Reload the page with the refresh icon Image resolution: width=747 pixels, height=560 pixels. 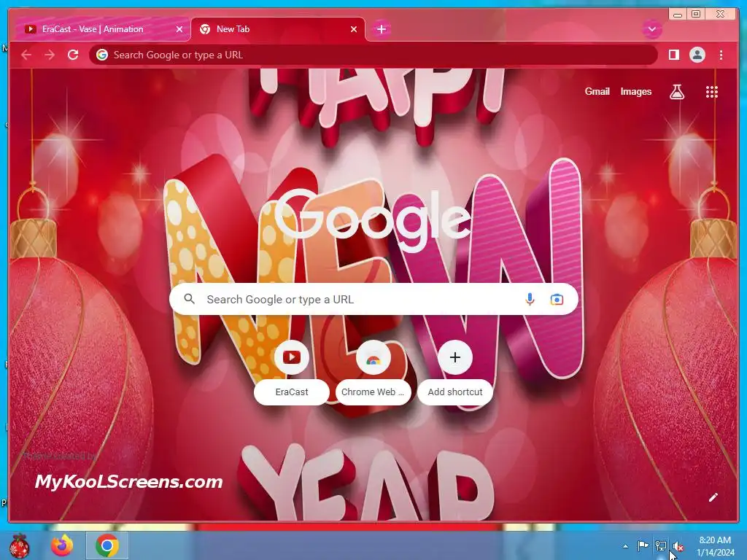[73, 55]
